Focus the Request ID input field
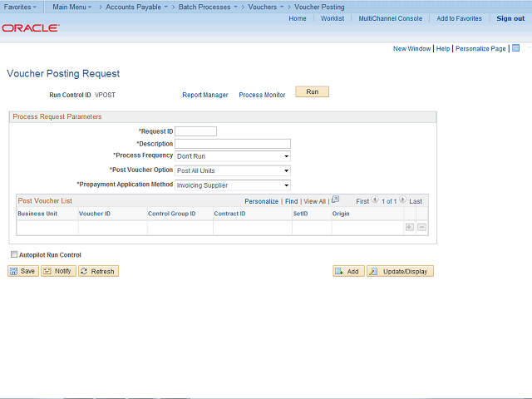The height and width of the screenshot is (399, 532). coord(196,131)
